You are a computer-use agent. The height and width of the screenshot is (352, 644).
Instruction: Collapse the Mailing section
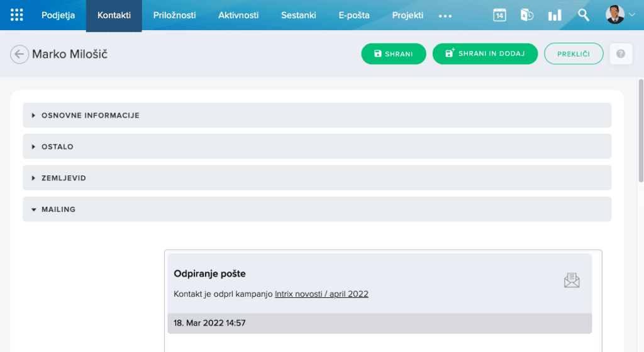pos(58,209)
